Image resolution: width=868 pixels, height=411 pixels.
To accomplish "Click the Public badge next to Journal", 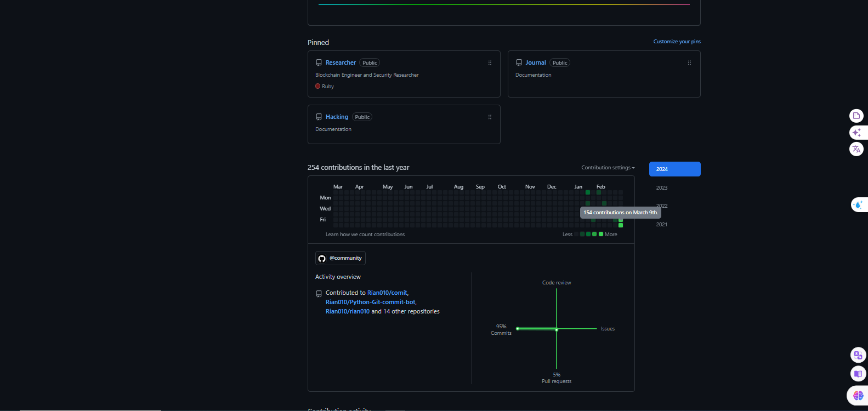I will tap(560, 63).
